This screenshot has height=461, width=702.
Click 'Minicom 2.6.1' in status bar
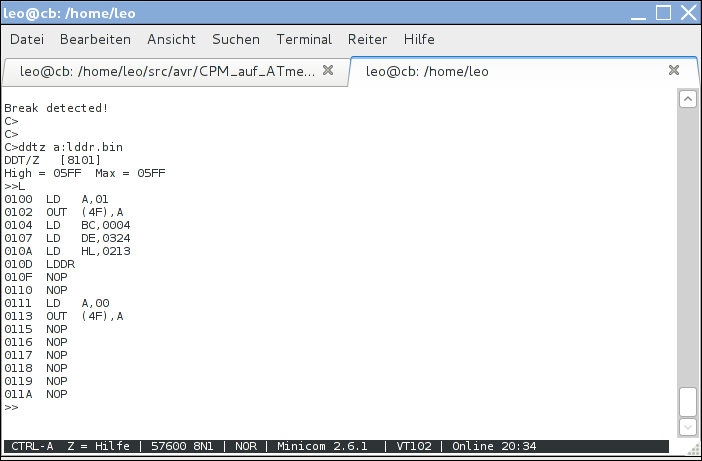pyautogui.click(x=322, y=446)
